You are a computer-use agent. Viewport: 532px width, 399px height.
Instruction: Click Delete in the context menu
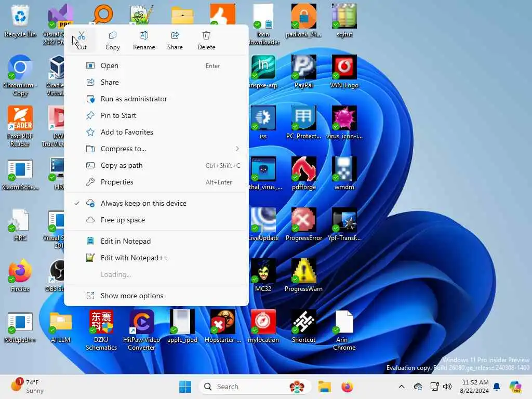click(x=206, y=41)
